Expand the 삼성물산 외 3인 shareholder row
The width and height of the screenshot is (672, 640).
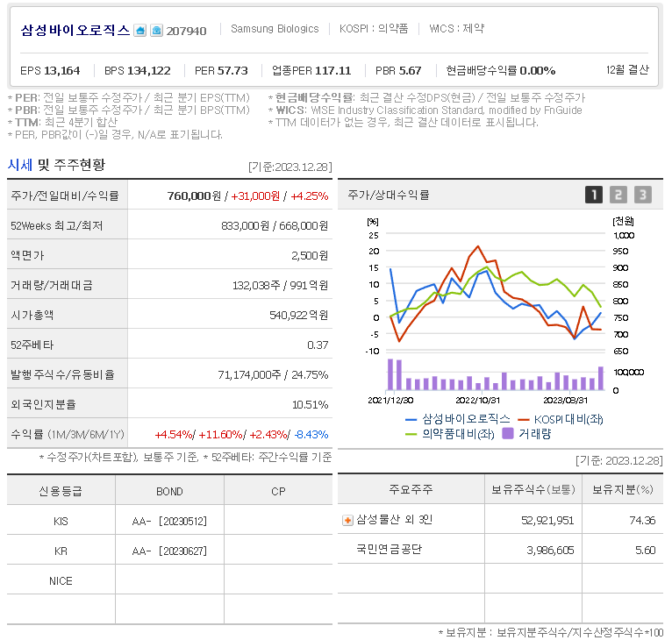pyautogui.click(x=347, y=520)
